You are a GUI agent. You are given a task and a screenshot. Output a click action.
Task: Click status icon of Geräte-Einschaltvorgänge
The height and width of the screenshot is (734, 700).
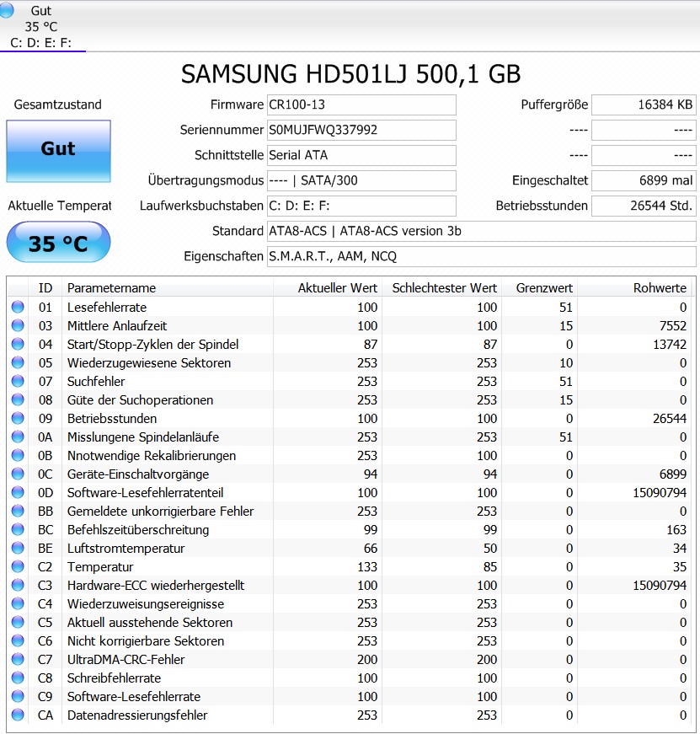(18, 474)
